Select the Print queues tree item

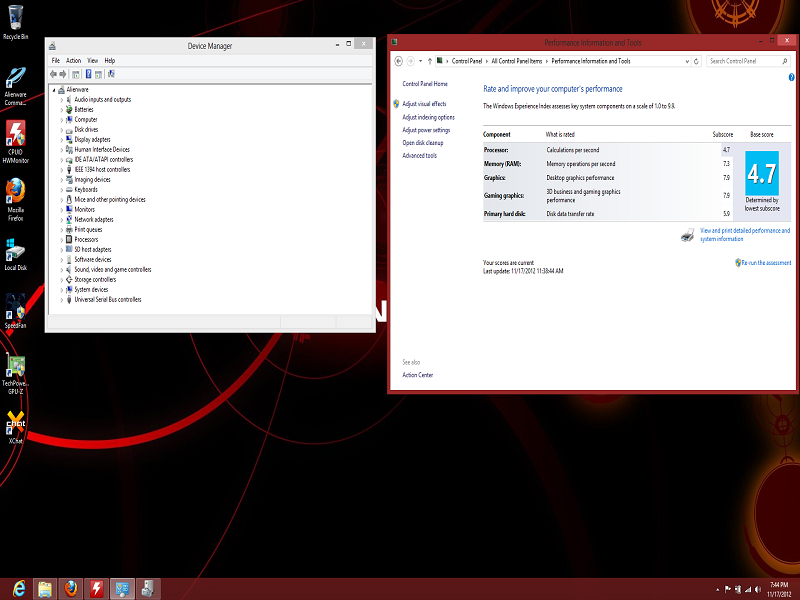tap(88, 230)
